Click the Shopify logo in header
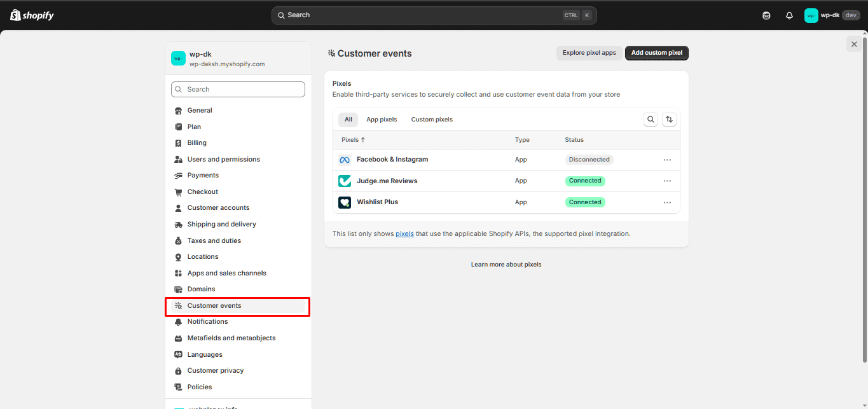 click(32, 15)
